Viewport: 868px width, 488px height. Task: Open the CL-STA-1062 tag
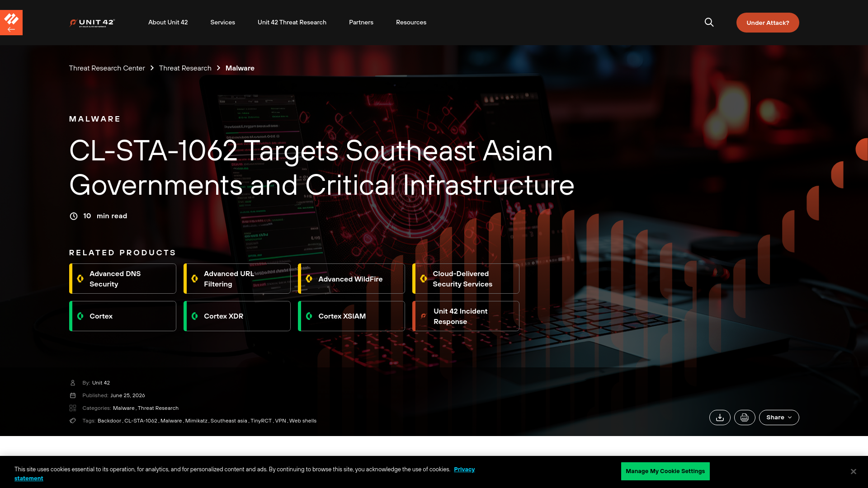(x=141, y=421)
